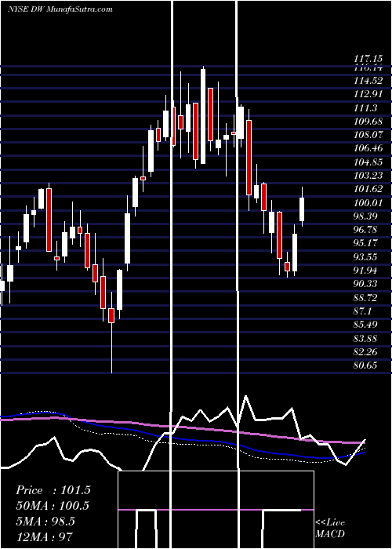Screen dimensions: 392x549
Task: Click the 117.15 price axis label
Action: (368, 60)
